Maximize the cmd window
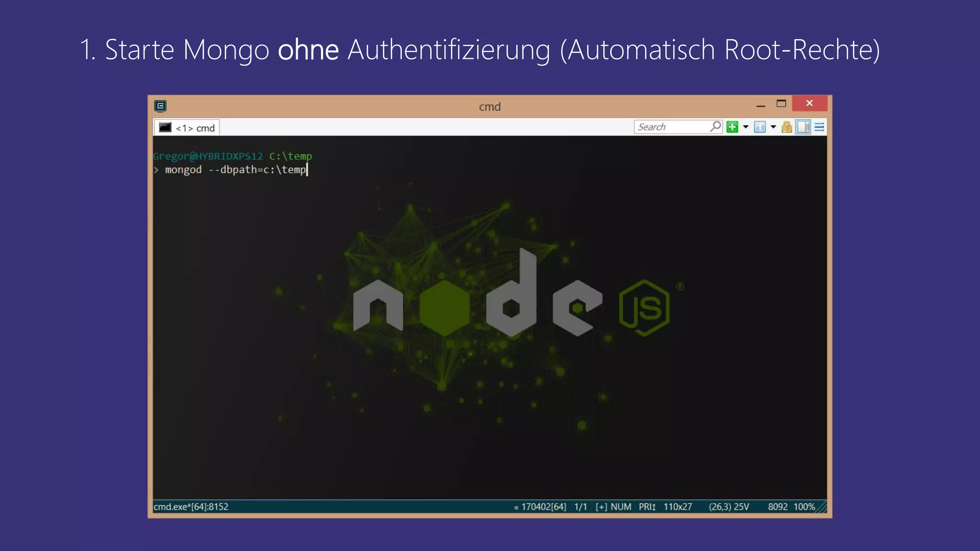This screenshot has height=551, width=980. (x=781, y=103)
